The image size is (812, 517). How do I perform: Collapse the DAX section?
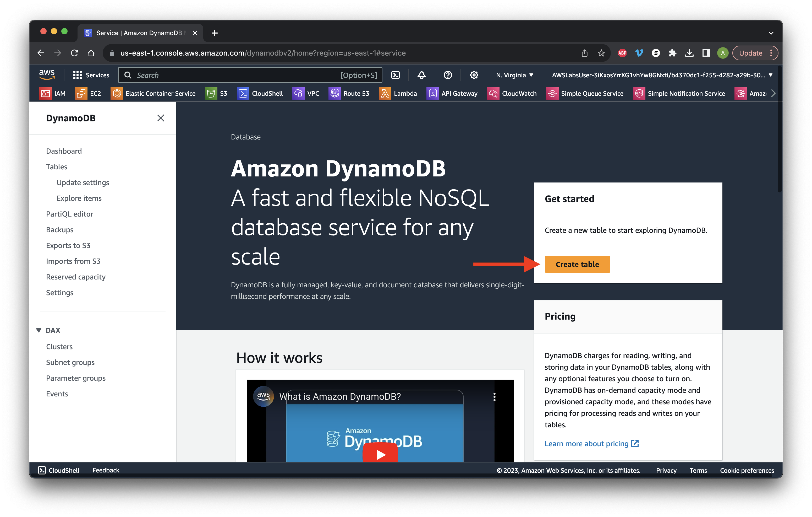(39, 330)
